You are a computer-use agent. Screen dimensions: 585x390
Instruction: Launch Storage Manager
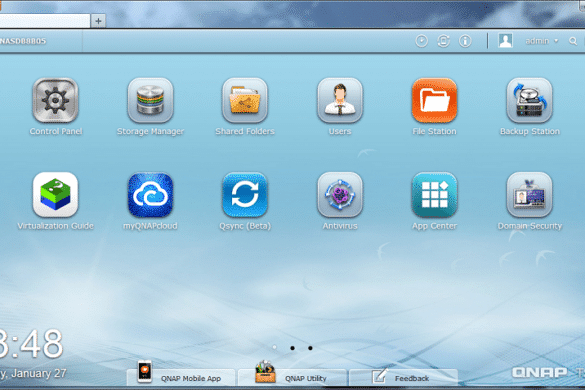[x=150, y=100]
